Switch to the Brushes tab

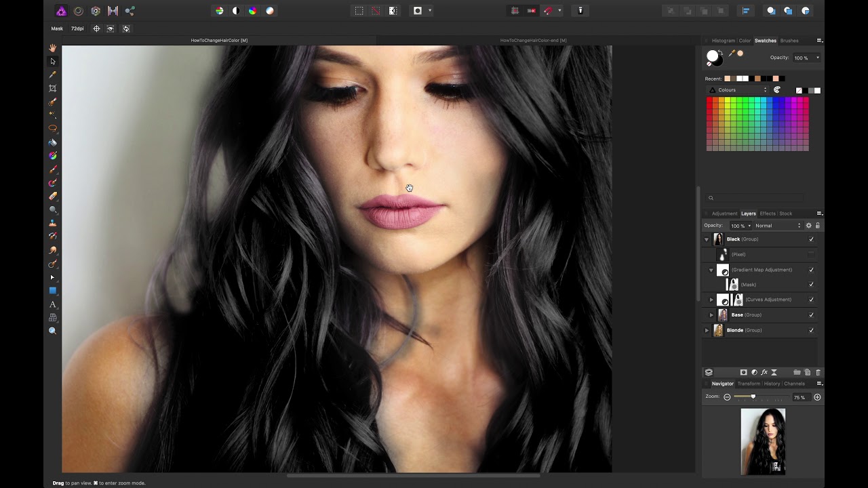pyautogui.click(x=789, y=41)
